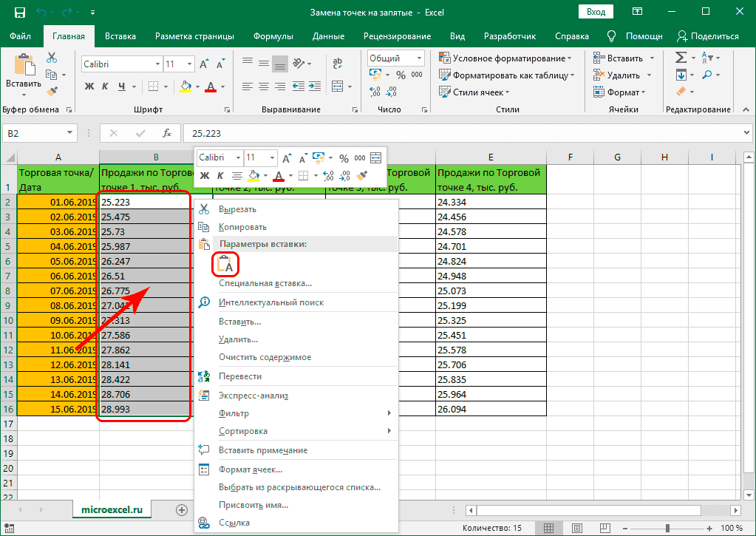Click the AutoSum sigma icon
The image size is (756, 536).
(681, 58)
